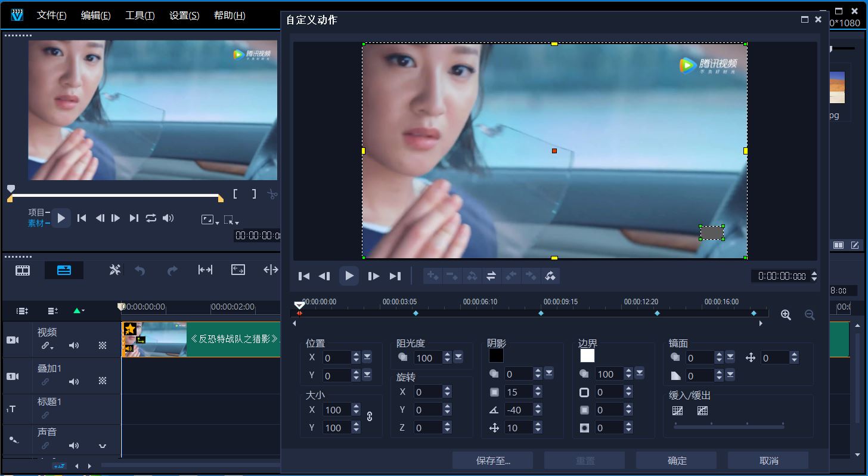868x476 pixels.
Task: Toggle transparency on the 视频 track
Action: tap(103, 345)
